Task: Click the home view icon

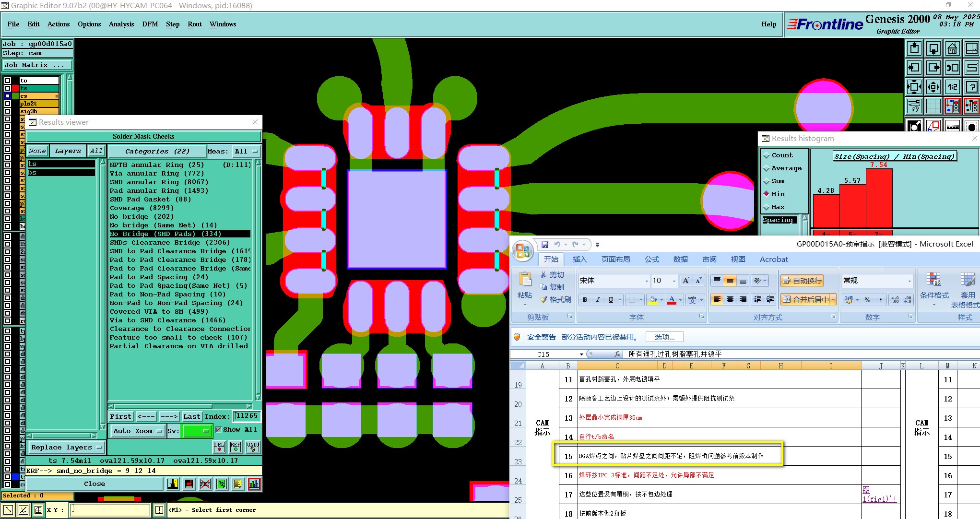Action: tap(953, 48)
